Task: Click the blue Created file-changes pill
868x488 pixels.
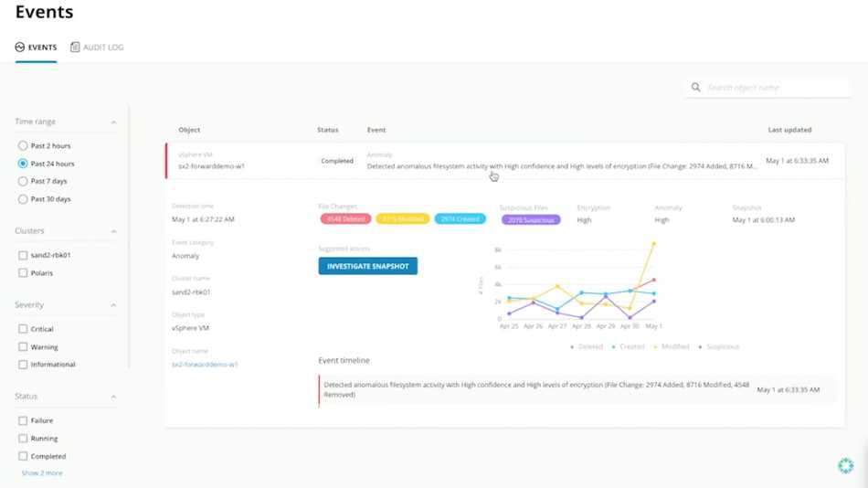Action: pos(460,218)
